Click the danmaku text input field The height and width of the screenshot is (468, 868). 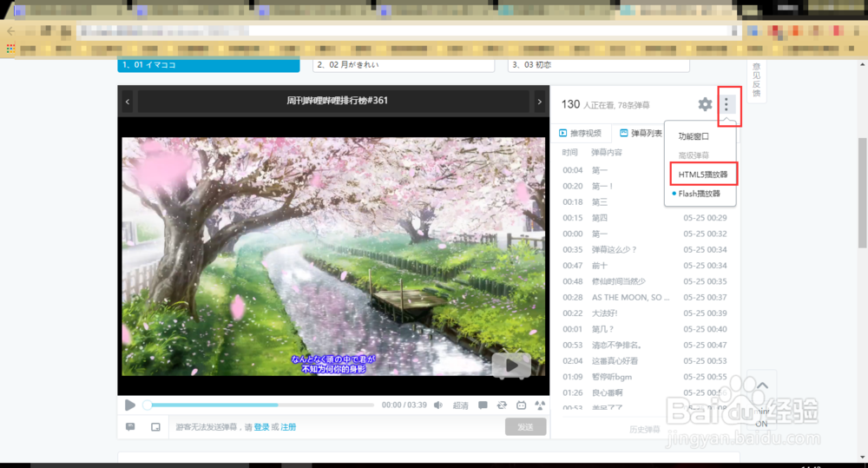point(337,427)
